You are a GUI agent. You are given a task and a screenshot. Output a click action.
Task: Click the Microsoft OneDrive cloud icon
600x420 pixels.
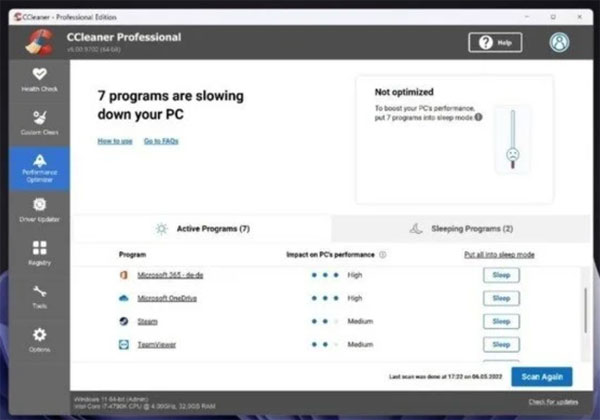point(124,298)
